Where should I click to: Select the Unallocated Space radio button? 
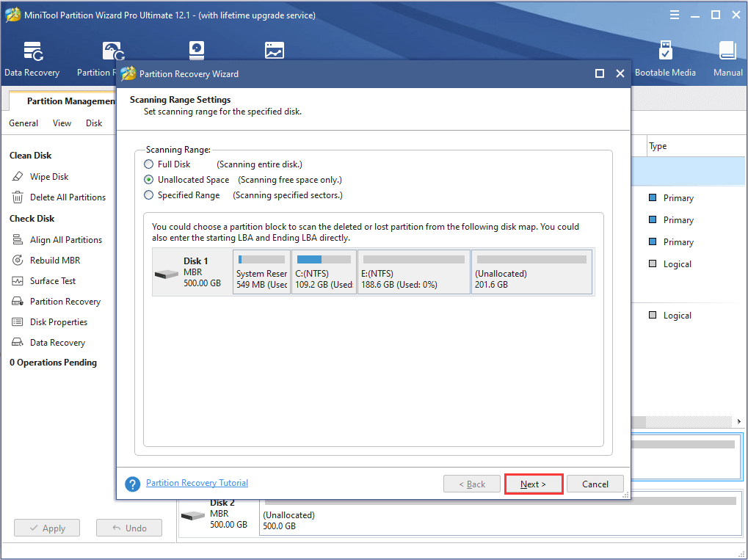(x=149, y=180)
